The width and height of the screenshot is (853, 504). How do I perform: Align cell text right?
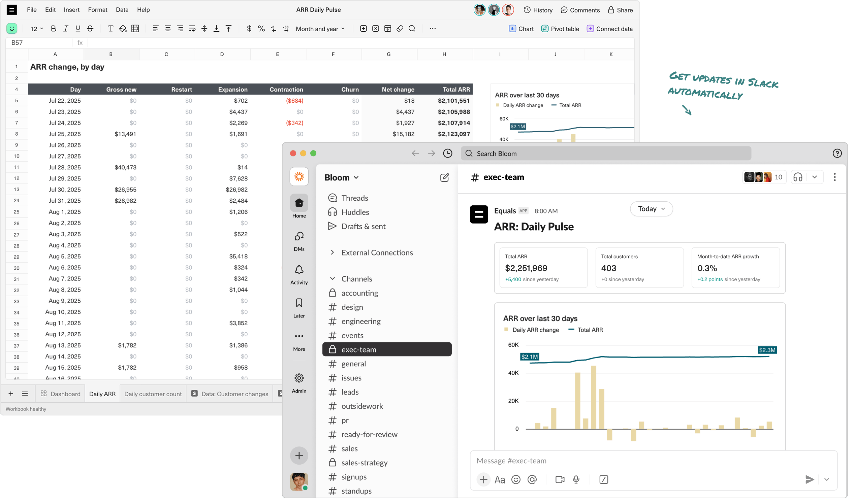(181, 29)
